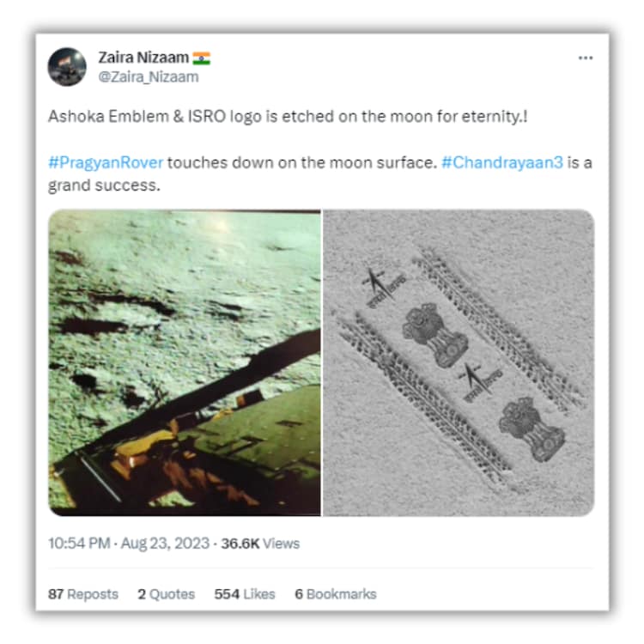Open the tweet's three-dot more options menu

click(586, 58)
